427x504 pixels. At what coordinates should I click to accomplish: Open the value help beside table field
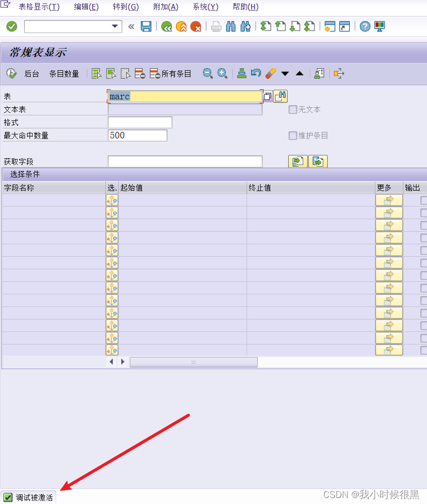pos(268,96)
